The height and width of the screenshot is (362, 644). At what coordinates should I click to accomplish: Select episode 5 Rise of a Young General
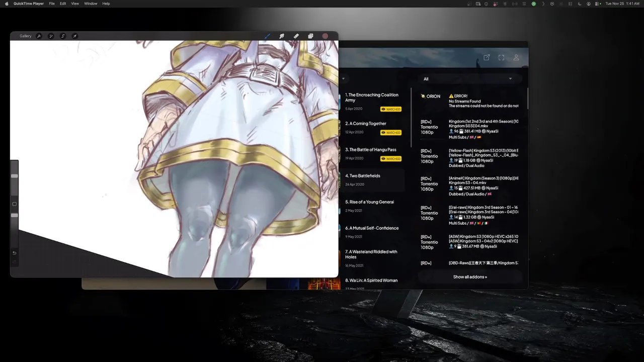[x=372, y=206]
